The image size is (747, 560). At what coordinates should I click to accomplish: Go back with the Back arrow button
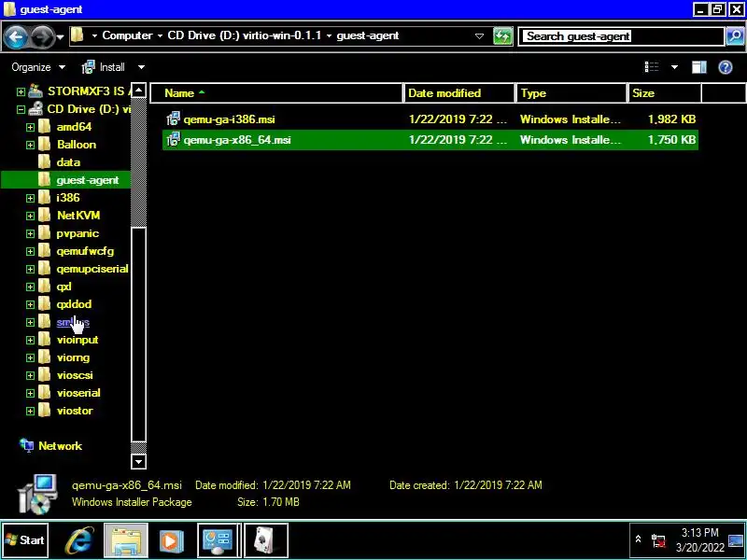pos(16,36)
